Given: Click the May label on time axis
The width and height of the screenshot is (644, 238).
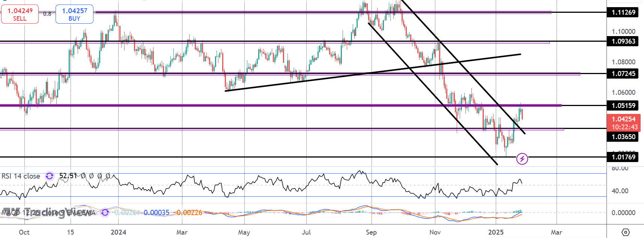Looking at the screenshot, I should [x=244, y=232].
